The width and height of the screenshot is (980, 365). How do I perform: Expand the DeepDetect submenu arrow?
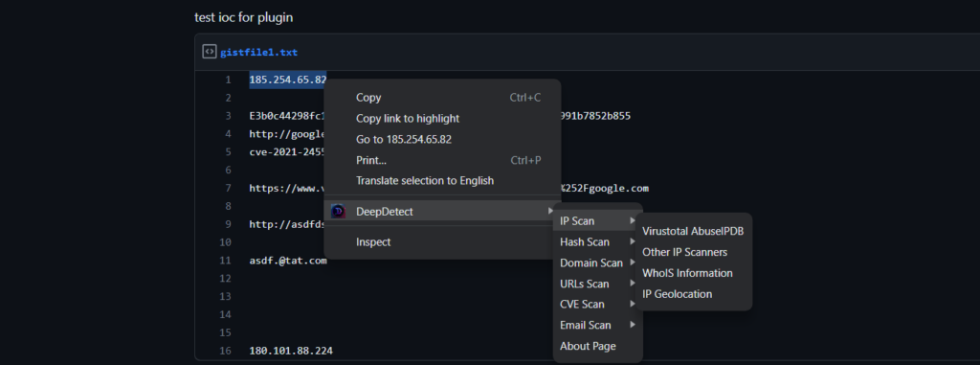[x=550, y=212]
